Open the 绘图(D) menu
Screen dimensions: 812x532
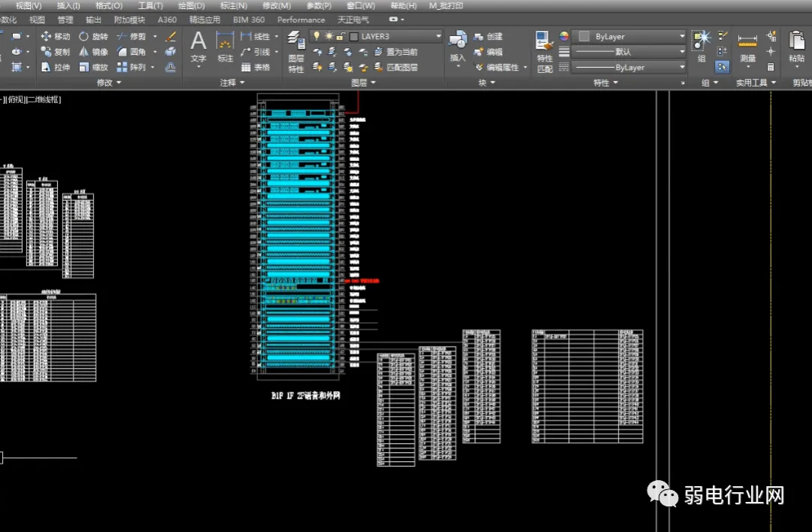pyautogui.click(x=192, y=6)
